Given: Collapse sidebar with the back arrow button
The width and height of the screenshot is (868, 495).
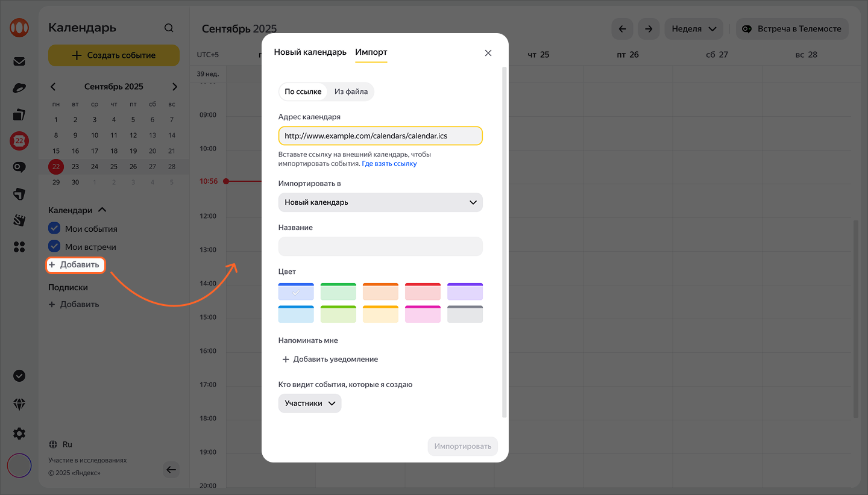Looking at the screenshot, I should point(171,470).
